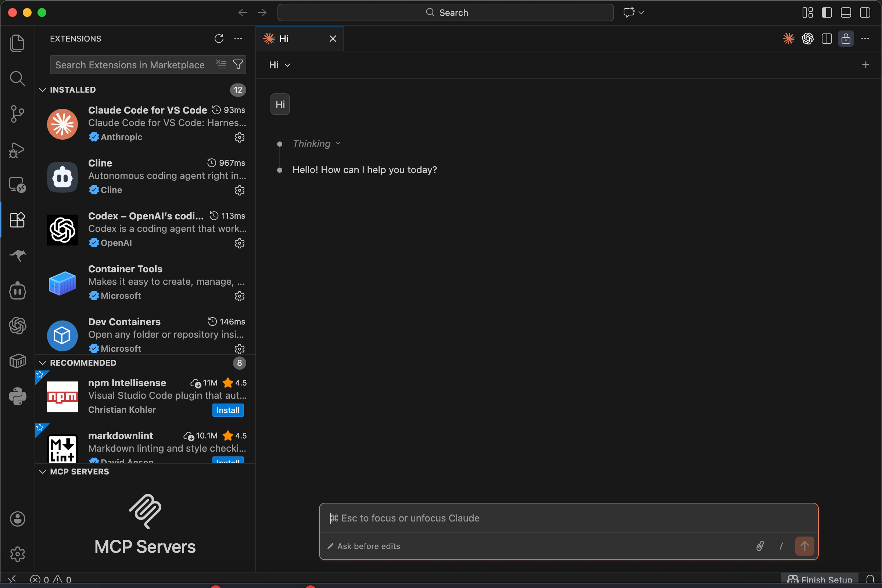Open the Search view in activity bar
This screenshot has height=588, width=882.
(17, 78)
